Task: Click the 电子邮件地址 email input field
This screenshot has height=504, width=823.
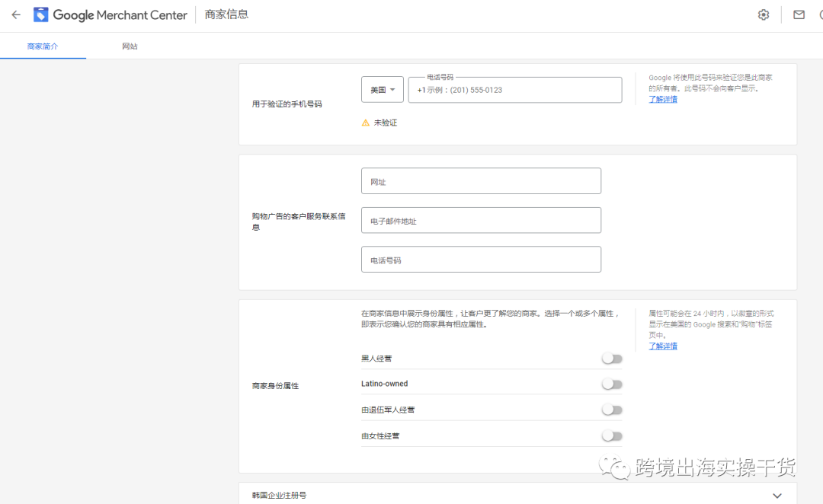Action: click(481, 219)
